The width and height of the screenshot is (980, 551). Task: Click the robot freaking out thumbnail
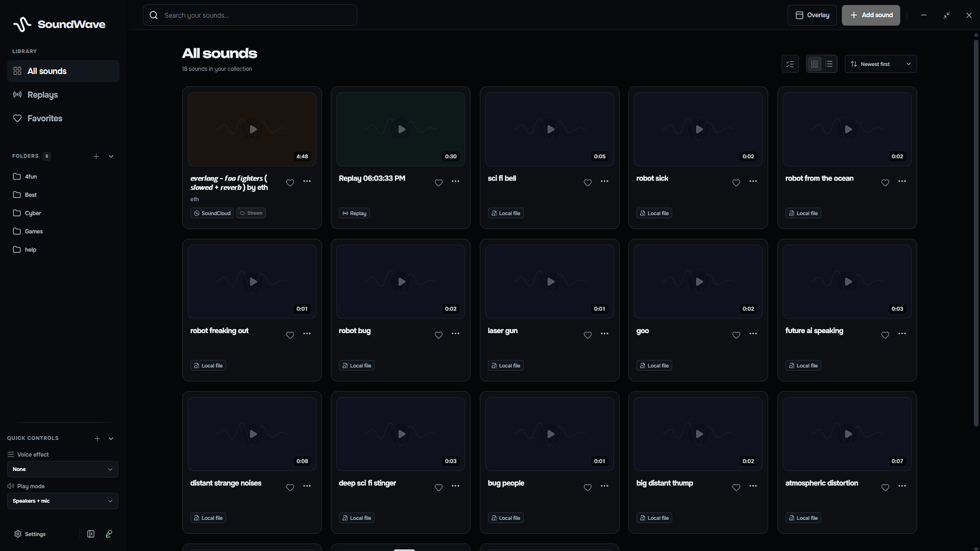pos(252,282)
